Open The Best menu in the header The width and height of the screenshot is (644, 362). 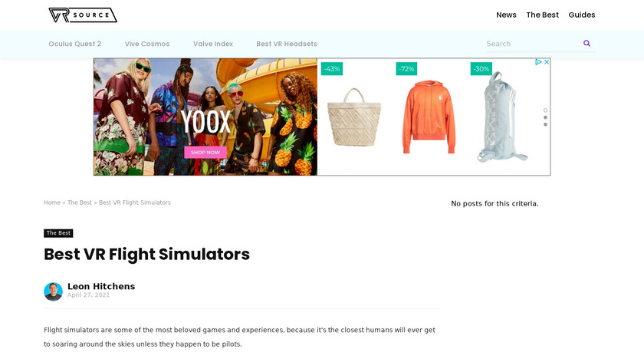pos(542,15)
